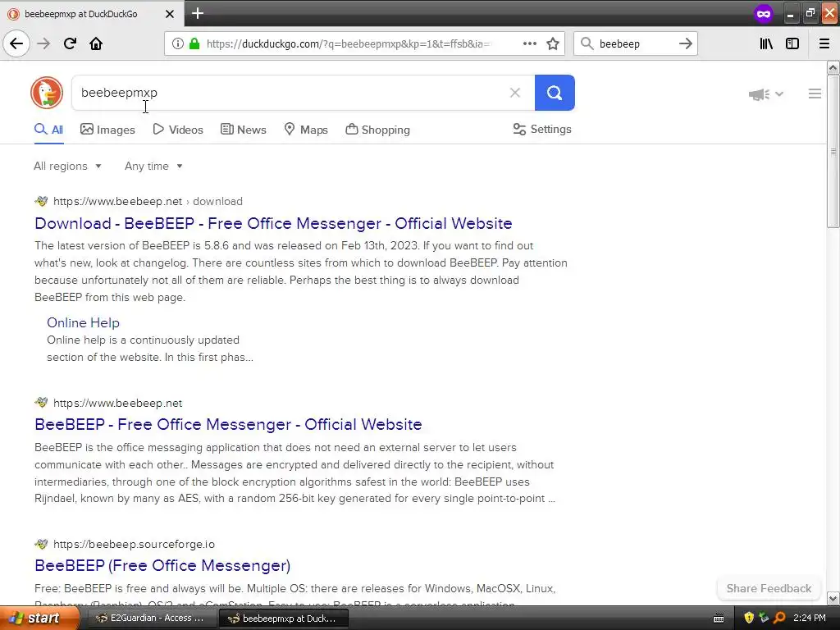This screenshot has height=630, width=840.
Task: Click the Share Feedback button
Action: [x=769, y=588]
